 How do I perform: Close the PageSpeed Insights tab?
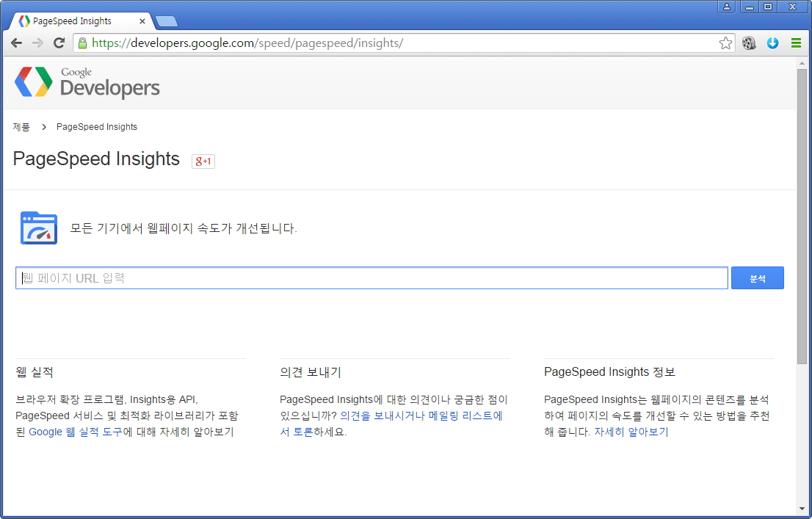click(142, 21)
